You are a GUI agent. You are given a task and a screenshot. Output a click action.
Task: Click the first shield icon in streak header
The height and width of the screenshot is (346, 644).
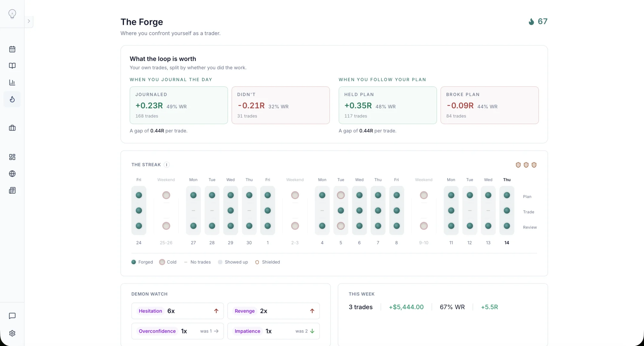click(x=518, y=165)
